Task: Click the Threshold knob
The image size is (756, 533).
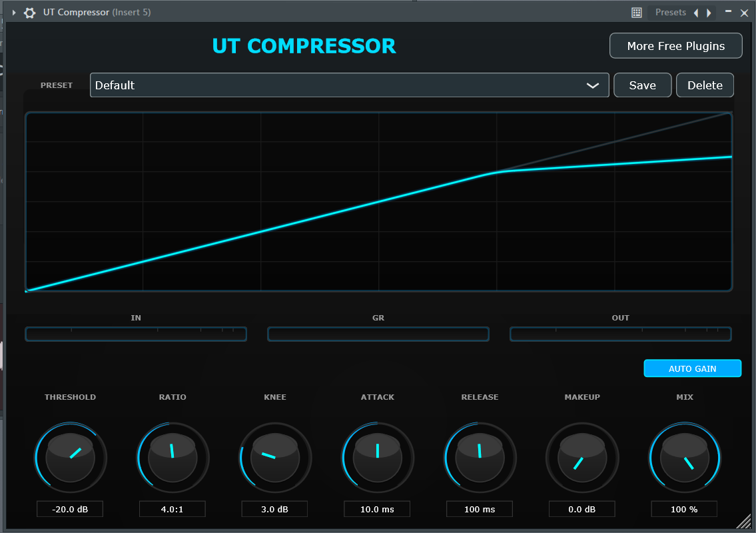Action: tap(71, 458)
